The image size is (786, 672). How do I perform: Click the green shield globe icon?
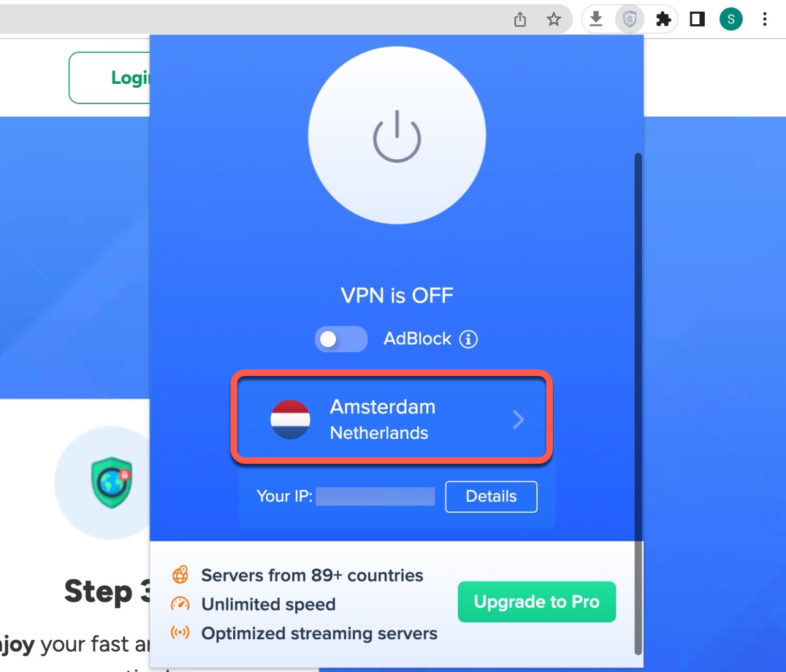tap(111, 483)
